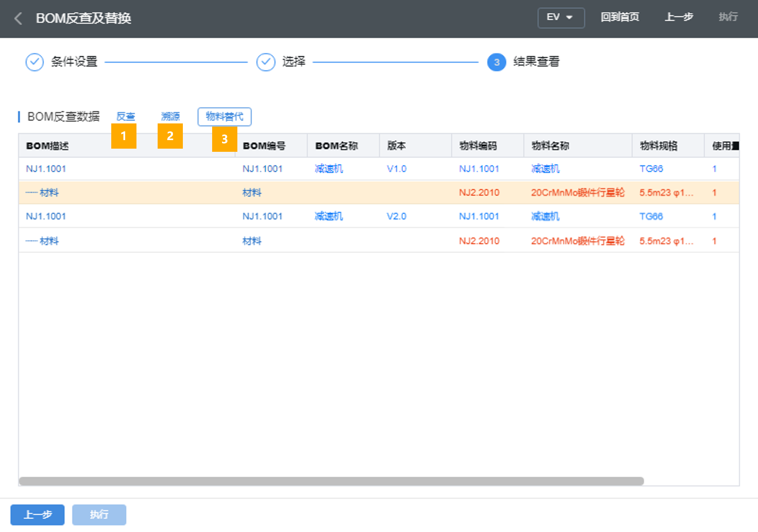Click NJ2.2010 in the last row
758x532 pixels.
tap(479, 241)
